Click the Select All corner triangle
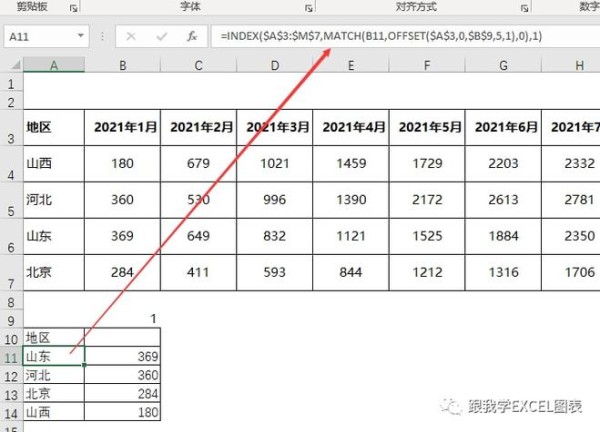This screenshot has height=432, width=600. (11, 65)
